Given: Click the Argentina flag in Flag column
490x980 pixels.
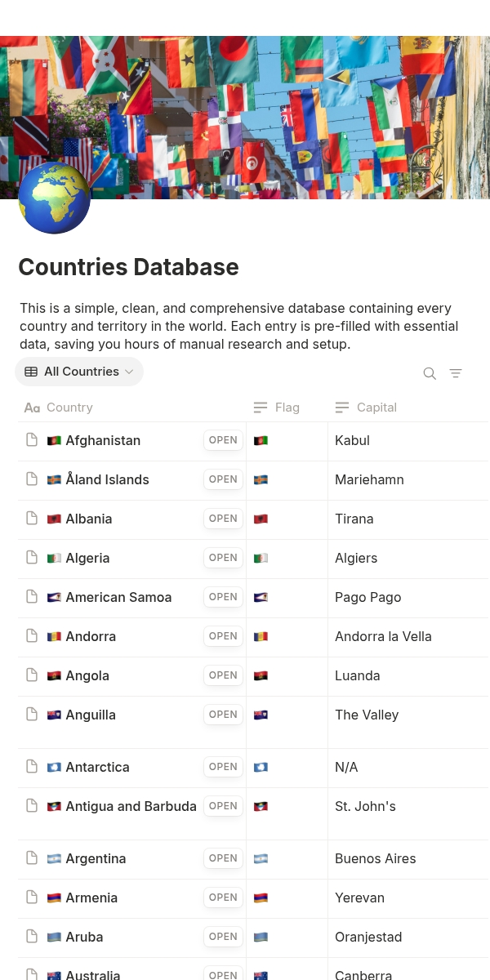Looking at the screenshot, I should [x=261, y=858].
